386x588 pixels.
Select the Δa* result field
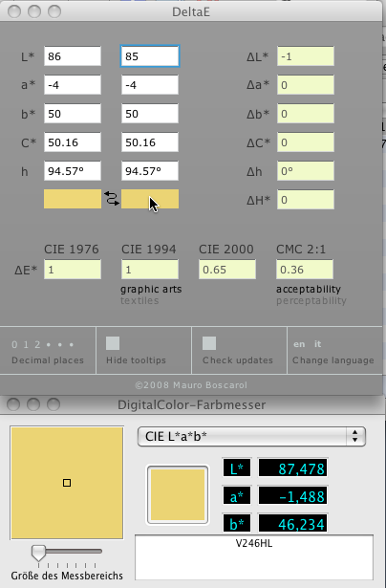pos(306,85)
